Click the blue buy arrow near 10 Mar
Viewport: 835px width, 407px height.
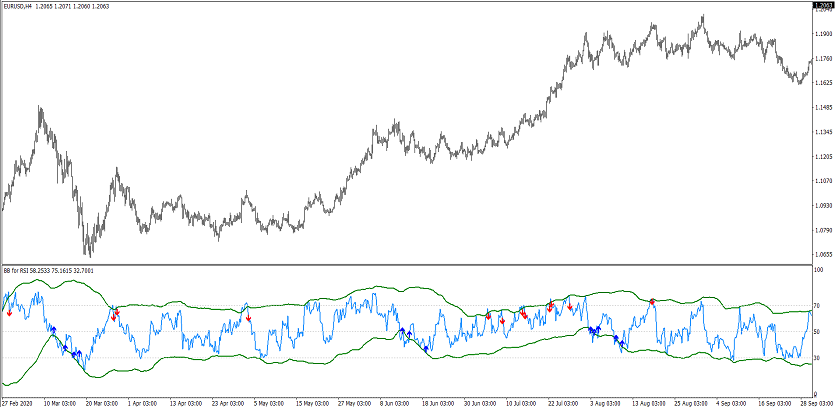52,329
